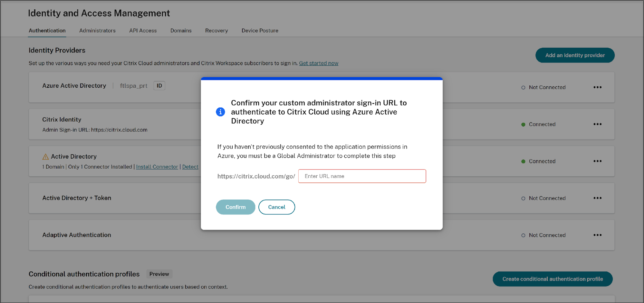
Task: Click Not Connected circle for Azure Active Directory
Action: coord(523,88)
